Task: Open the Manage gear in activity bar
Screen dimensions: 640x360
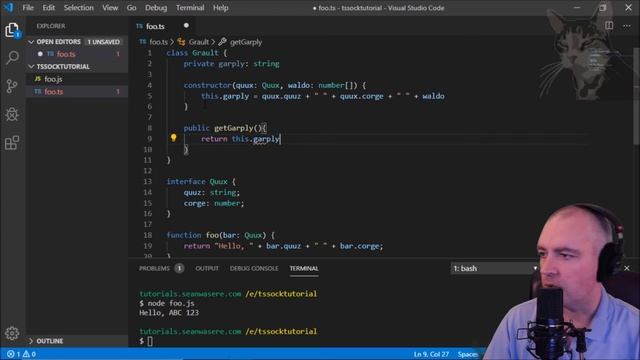Action: tap(12, 333)
